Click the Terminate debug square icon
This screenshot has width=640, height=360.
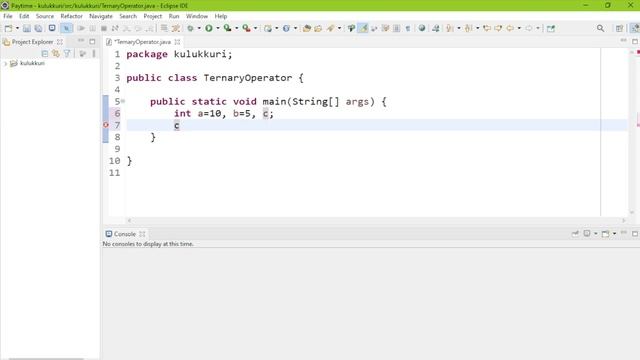coord(104,28)
